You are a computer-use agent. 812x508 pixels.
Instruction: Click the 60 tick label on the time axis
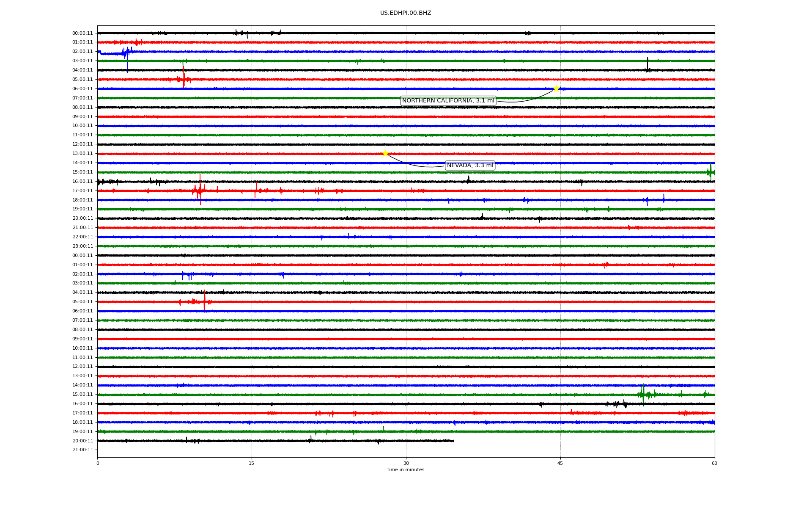pyautogui.click(x=714, y=463)
